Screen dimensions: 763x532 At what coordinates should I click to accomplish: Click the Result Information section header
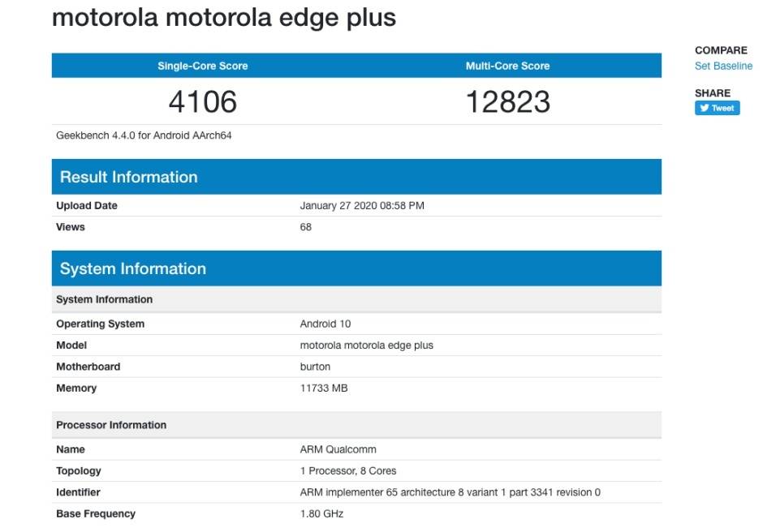(x=356, y=177)
